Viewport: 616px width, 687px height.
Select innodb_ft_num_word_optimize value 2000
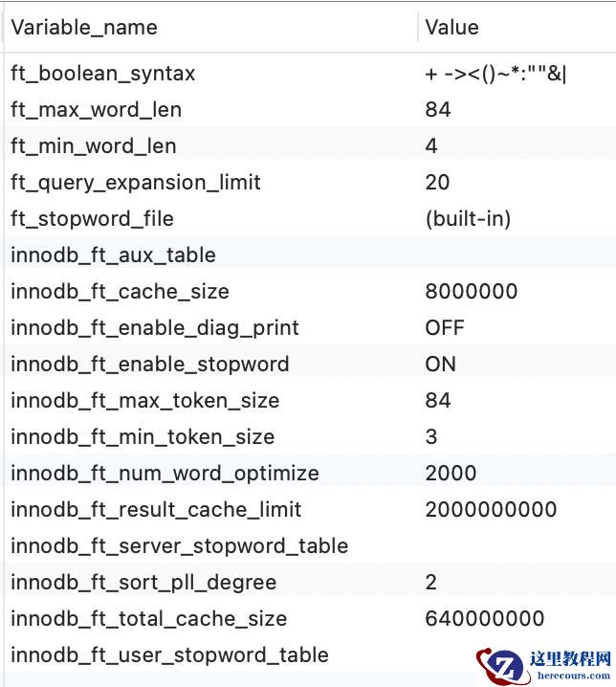click(451, 474)
